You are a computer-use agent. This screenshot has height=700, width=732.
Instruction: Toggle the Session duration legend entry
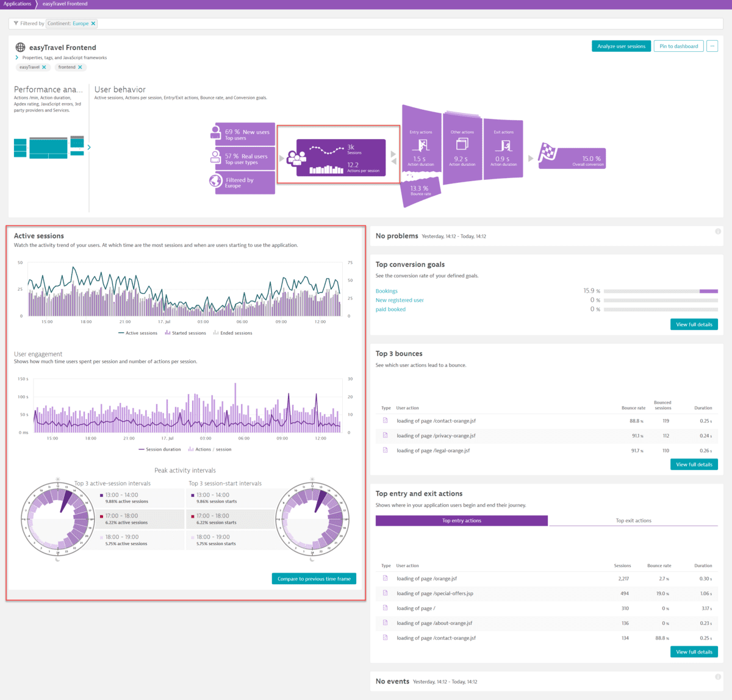tap(160, 449)
